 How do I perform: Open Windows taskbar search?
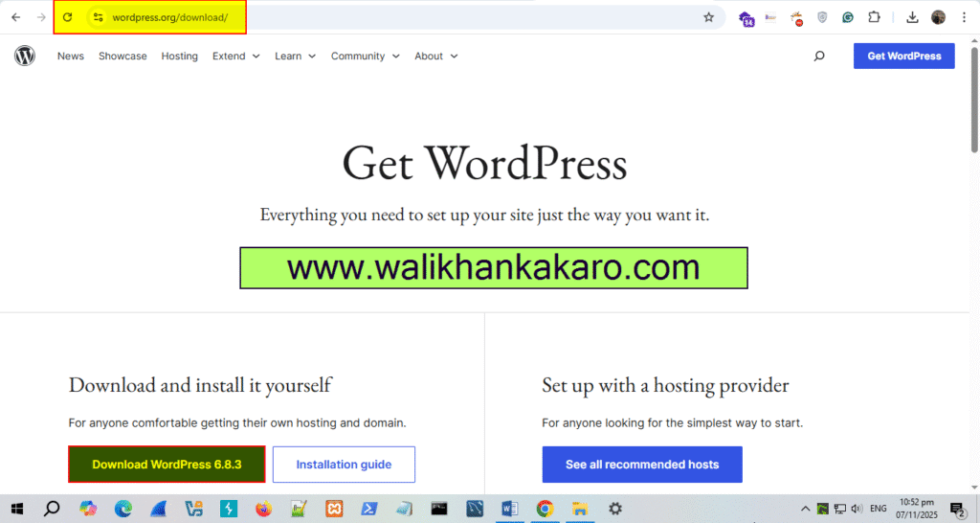point(52,509)
